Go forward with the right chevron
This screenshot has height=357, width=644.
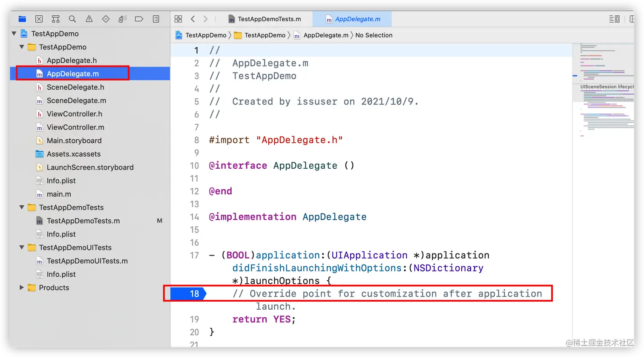click(x=206, y=19)
